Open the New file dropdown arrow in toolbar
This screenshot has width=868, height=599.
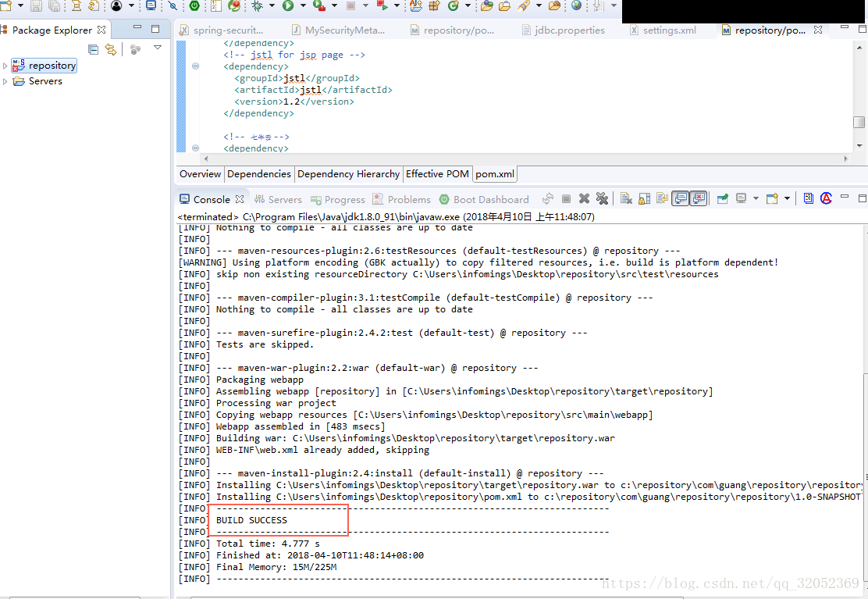point(20,5)
